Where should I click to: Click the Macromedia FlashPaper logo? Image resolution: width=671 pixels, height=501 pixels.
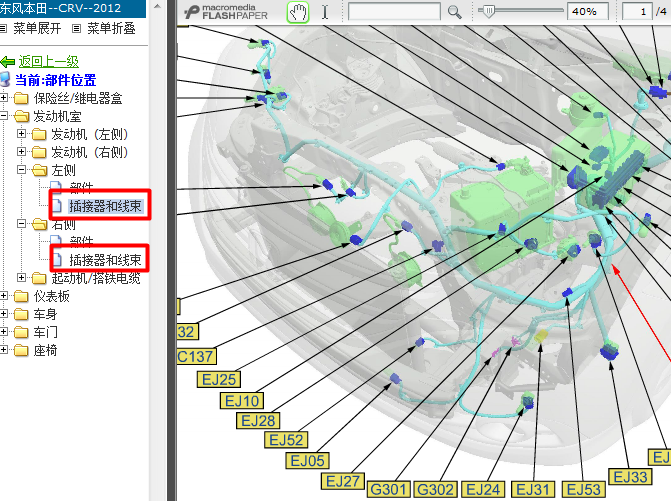click(226, 12)
